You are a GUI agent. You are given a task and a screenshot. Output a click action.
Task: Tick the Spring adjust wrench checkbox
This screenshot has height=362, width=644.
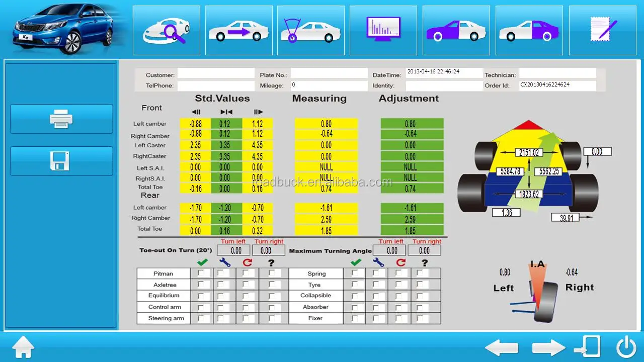pyautogui.click(x=378, y=274)
